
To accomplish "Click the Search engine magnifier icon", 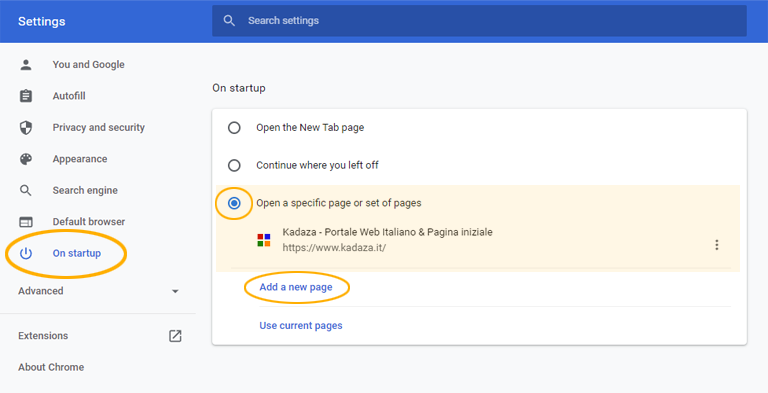I will click(26, 190).
